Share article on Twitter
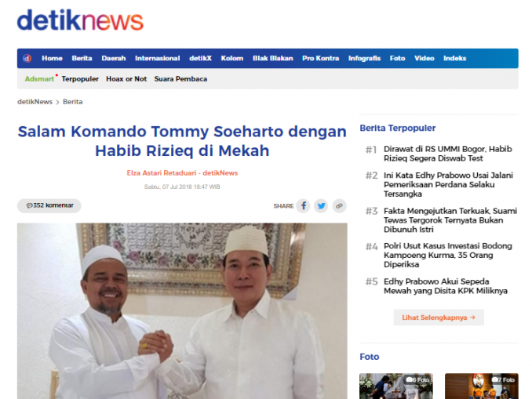The image size is (532, 399). point(321,206)
